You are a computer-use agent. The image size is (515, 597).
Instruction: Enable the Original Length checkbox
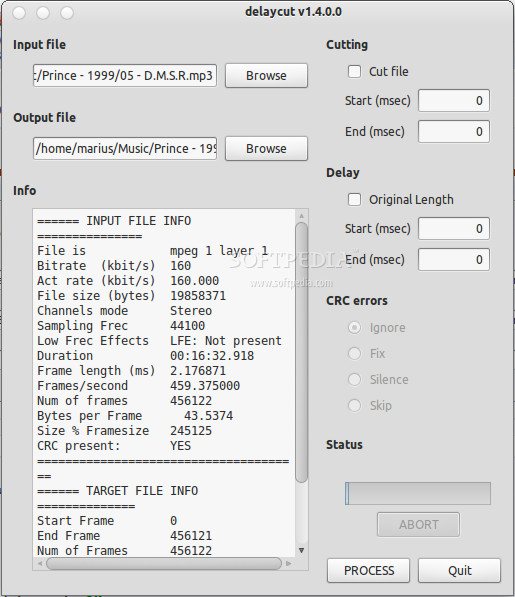pos(354,199)
